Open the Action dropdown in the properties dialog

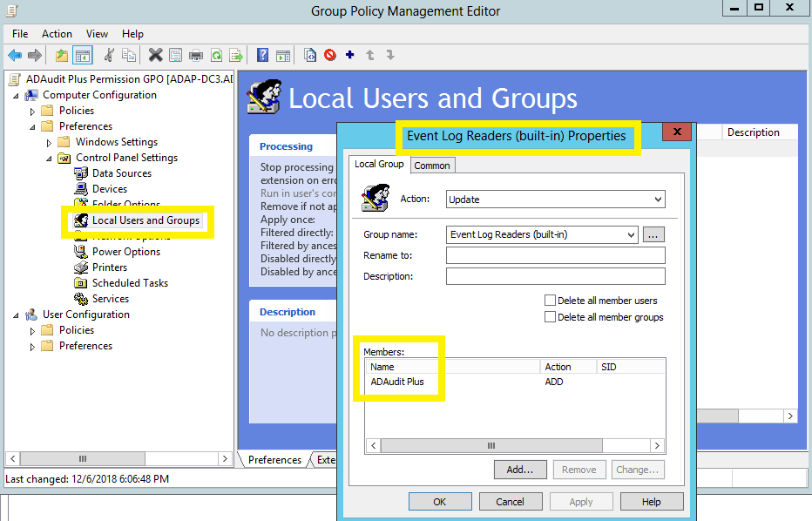[x=658, y=199]
